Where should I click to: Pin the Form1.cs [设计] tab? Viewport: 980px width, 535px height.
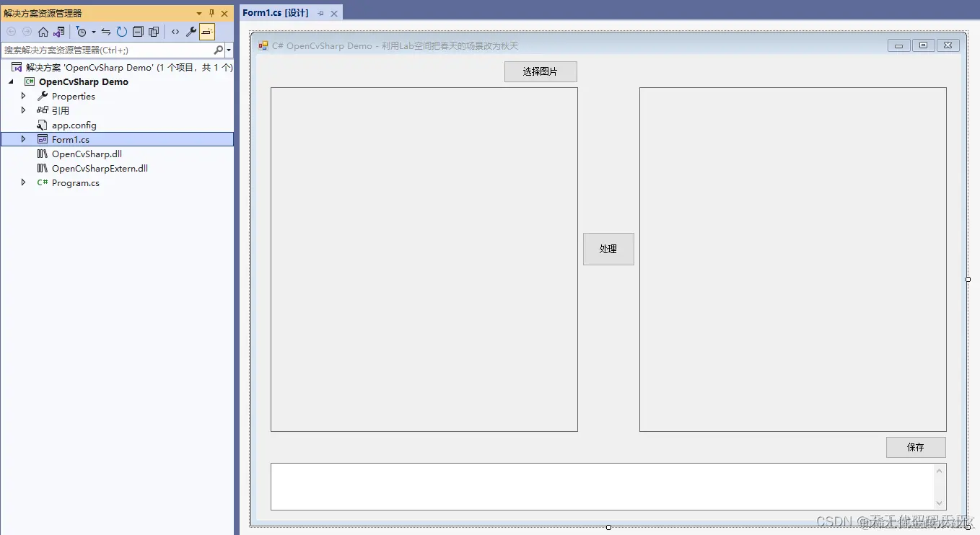point(321,14)
